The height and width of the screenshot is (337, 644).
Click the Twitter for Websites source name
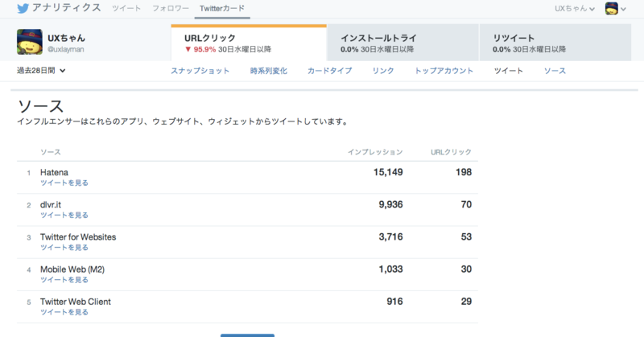[x=78, y=237]
